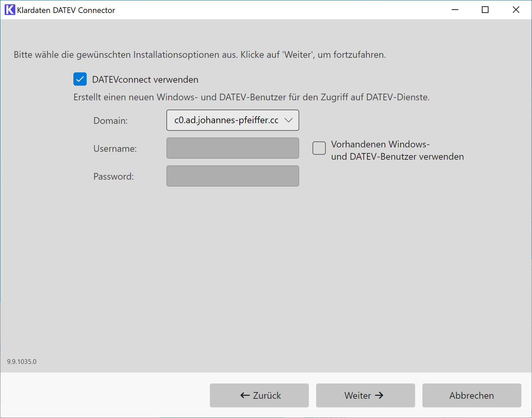Click Weiter to continue installation
This screenshot has width=532, height=418.
(365, 395)
